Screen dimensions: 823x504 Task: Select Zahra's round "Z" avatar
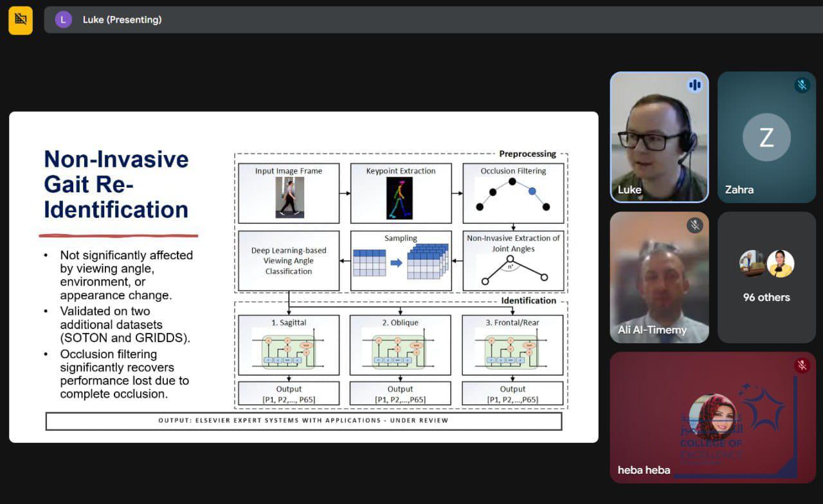[x=766, y=138]
